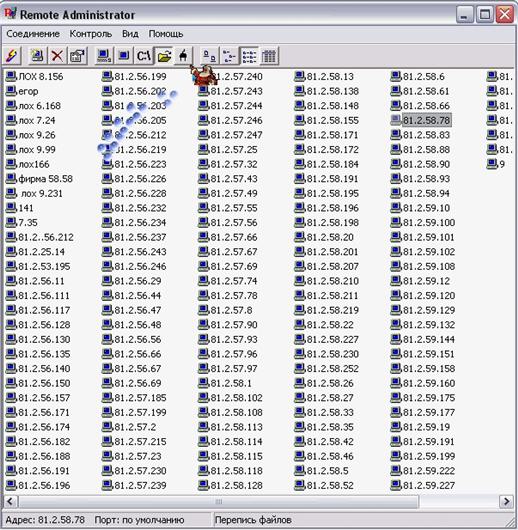Delete connection using red X icon

[57, 56]
